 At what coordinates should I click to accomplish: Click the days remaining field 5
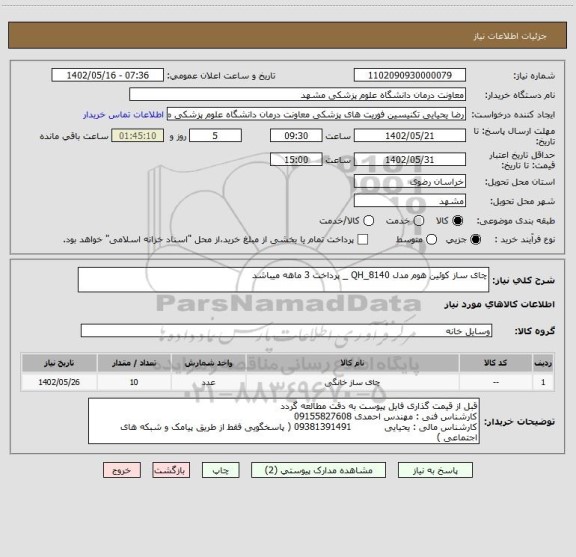click(215, 136)
